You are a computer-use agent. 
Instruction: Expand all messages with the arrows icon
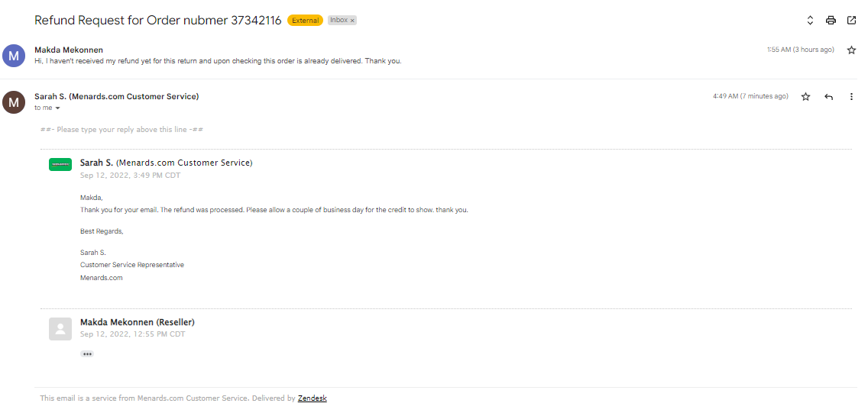pyautogui.click(x=810, y=21)
